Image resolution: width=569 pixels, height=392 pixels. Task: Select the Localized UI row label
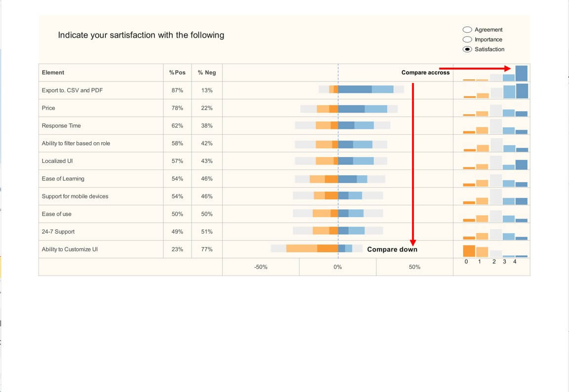57,161
